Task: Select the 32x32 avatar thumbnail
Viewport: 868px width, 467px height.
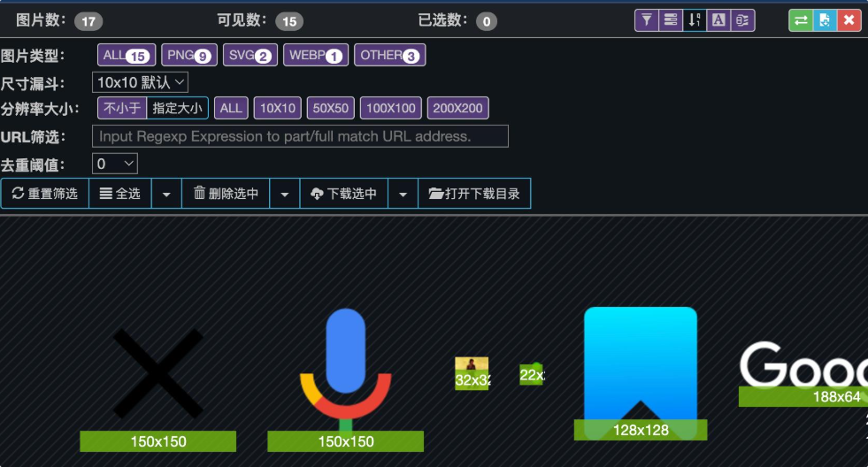Action: (472, 373)
